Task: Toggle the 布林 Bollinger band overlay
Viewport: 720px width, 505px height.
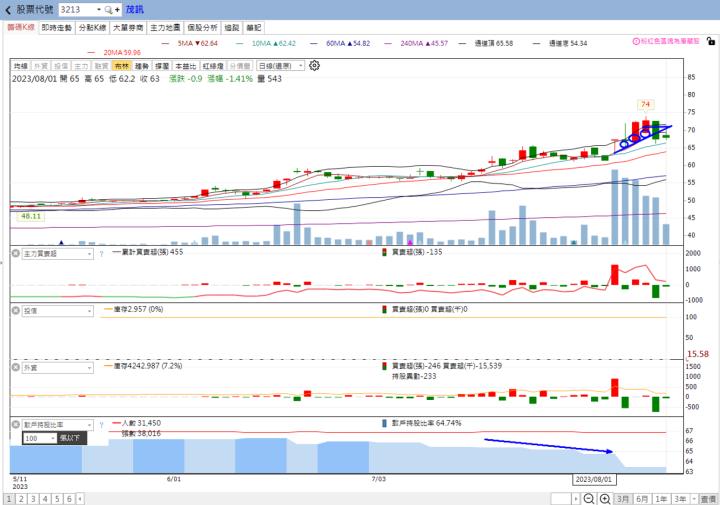Action: click(x=122, y=65)
